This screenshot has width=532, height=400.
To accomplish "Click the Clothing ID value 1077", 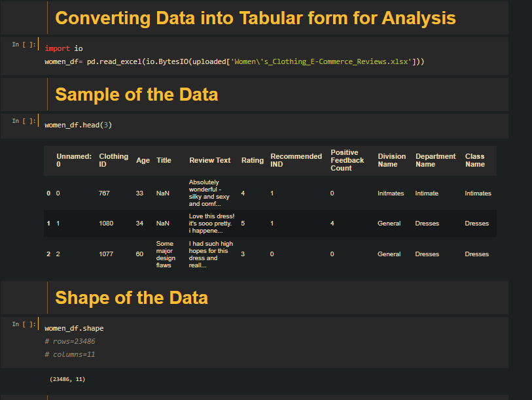I will tap(106, 254).
